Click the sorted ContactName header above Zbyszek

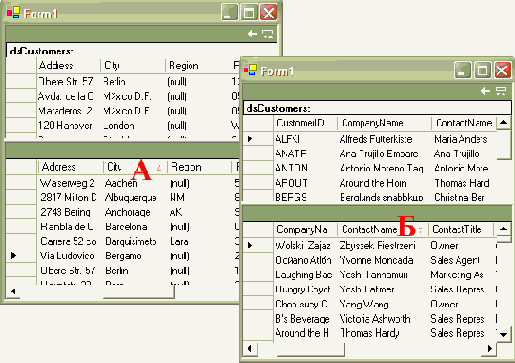[382, 229]
